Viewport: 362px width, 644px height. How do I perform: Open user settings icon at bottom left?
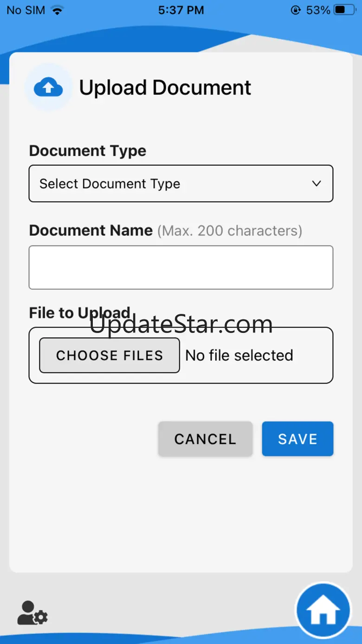tap(32, 613)
